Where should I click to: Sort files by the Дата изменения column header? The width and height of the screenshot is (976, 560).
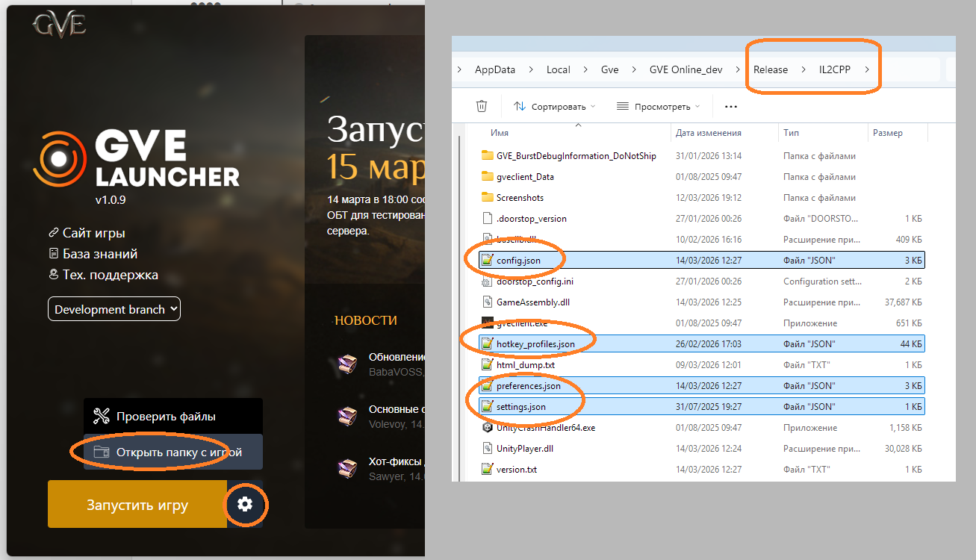coord(709,133)
